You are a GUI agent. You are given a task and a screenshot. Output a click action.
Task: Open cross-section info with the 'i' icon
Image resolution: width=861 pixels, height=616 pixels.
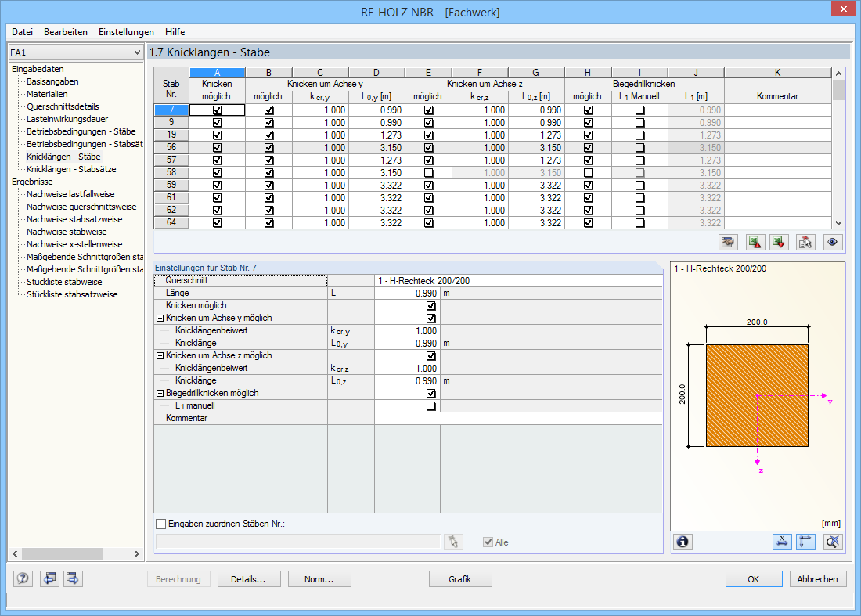[683, 542]
